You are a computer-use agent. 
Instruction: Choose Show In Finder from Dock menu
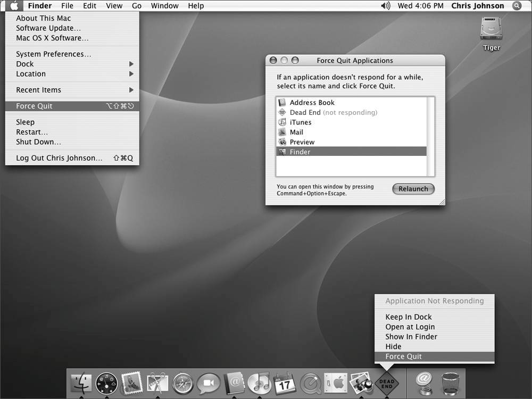click(x=434, y=337)
